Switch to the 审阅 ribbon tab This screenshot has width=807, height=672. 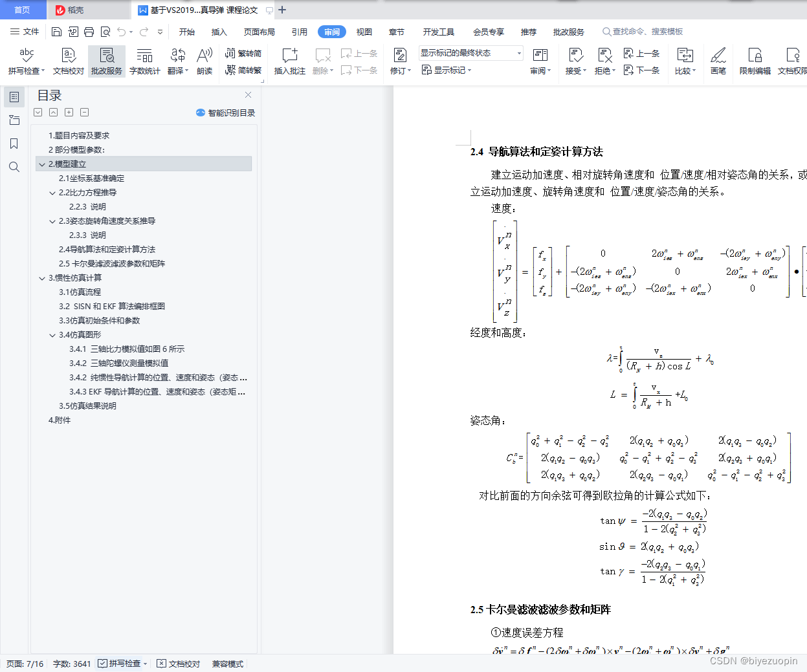tap(331, 31)
